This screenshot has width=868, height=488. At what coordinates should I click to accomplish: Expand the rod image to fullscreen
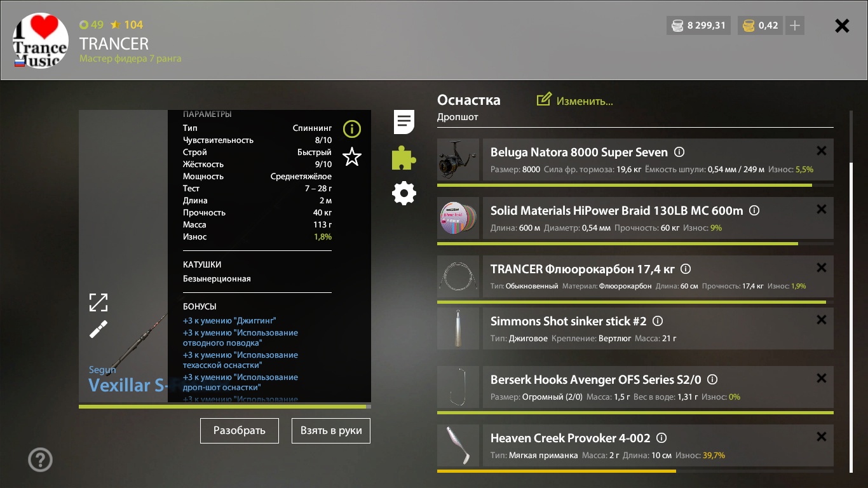tap(98, 302)
